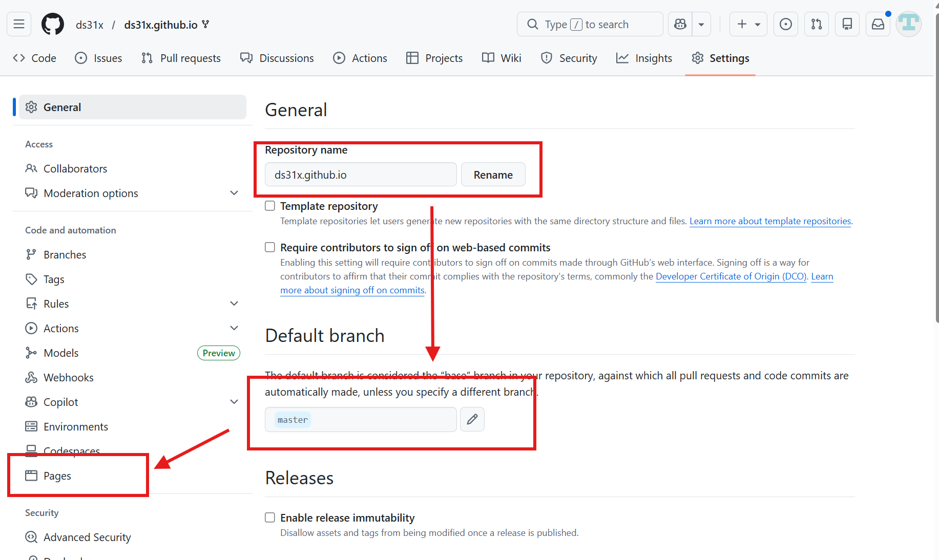The height and width of the screenshot is (560, 939).
Task: Open Webhooks settings page
Action: click(x=69, y=377)
